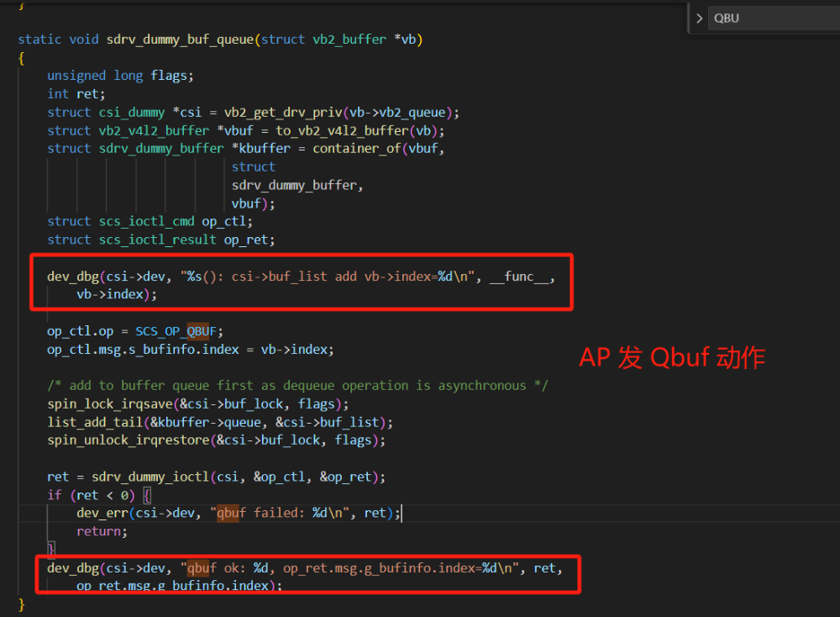This screenshot has width=840, height=617.
Task: Click the scs_ioctl_result op_ret declaration
Action: click(x=161, y=240)
